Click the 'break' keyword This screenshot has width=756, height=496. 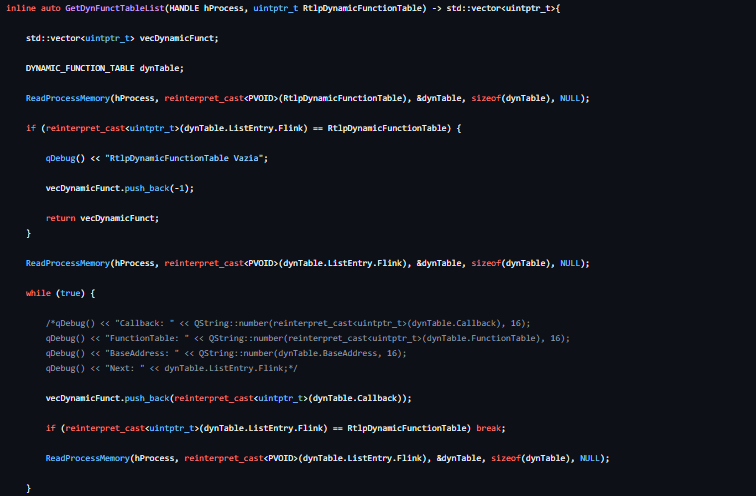pyautogui.click(x=488, y=428)
